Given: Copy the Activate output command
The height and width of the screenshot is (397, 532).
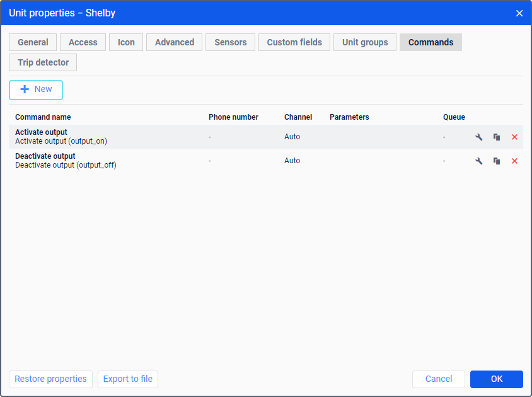Looking at the screenshot, I should pos(497,137).
